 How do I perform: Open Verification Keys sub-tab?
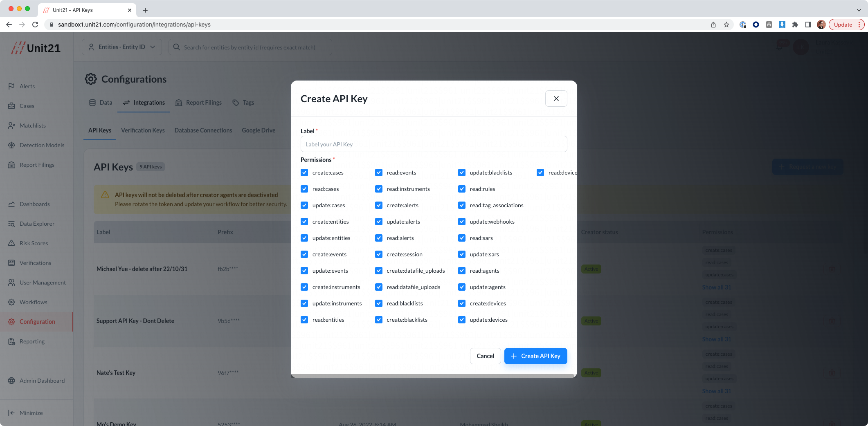(x=143, y=130)
